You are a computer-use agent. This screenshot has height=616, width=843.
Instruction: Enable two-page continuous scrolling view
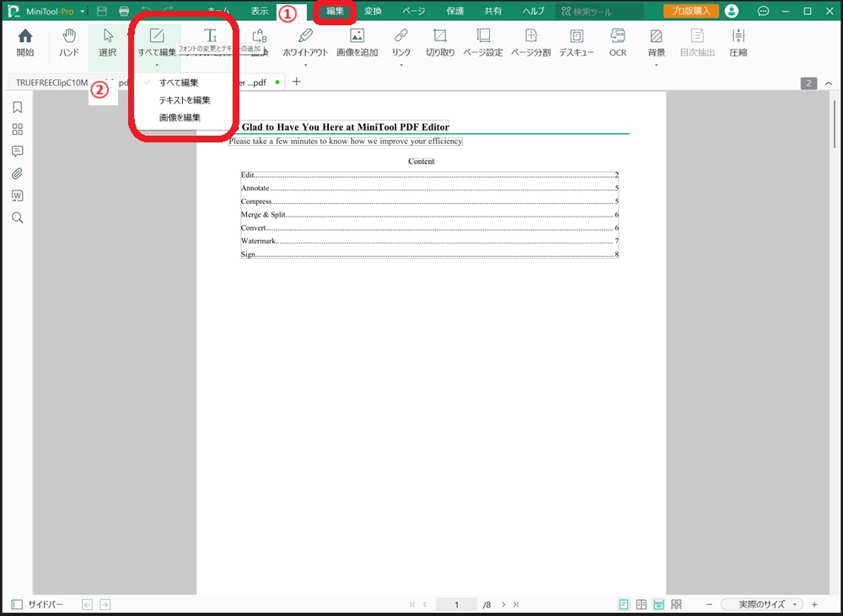click(676, 605)
